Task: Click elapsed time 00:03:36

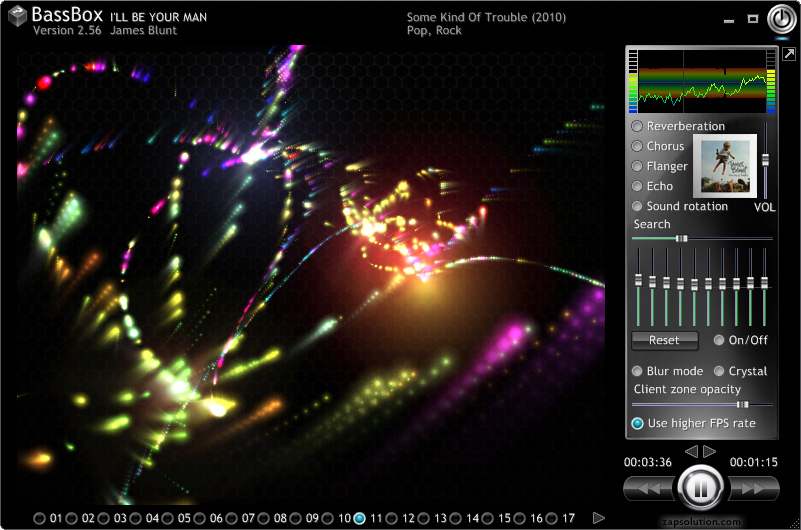Action: coord(648,462)
